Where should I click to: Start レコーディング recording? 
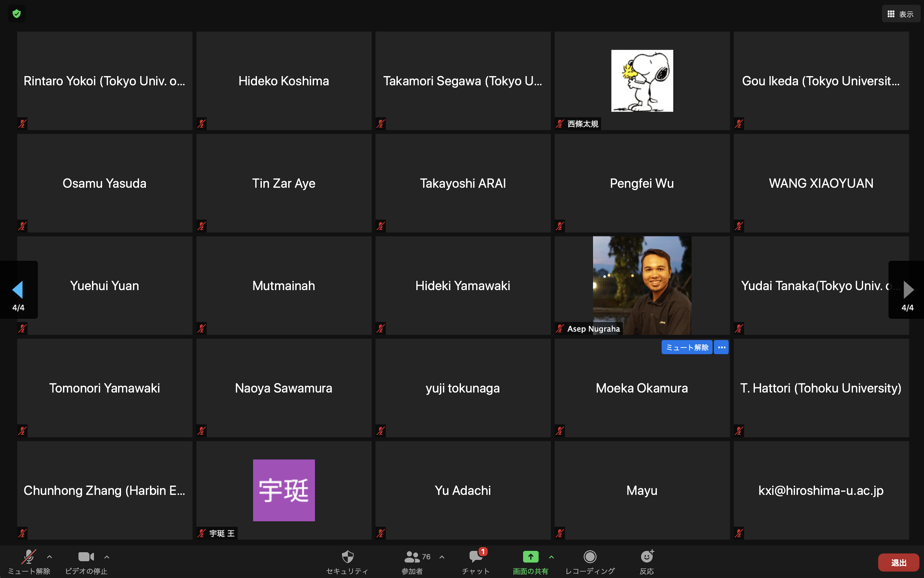click(x=590, y=556)
